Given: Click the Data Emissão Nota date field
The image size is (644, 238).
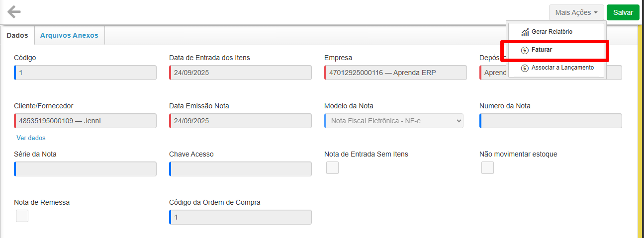Looking at the screenshot, I should click(240, 121).
